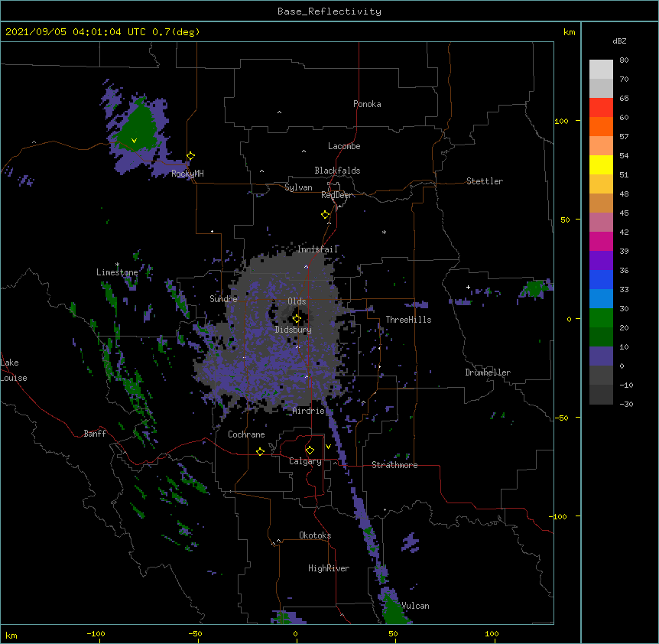This screenshot has width=659, height=644.
Task: Pick the red 60-65 dBZ legend swatch
Action: click(601, 108)
